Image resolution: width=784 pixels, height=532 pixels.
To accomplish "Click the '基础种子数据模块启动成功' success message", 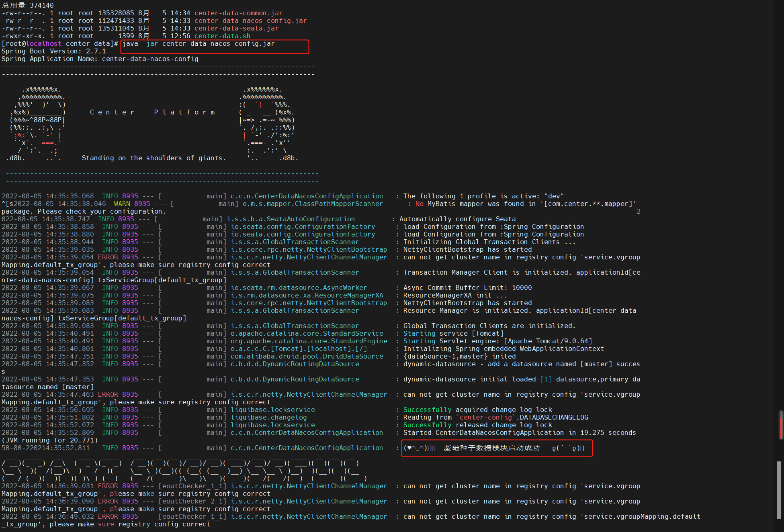I will click(491, 448).
